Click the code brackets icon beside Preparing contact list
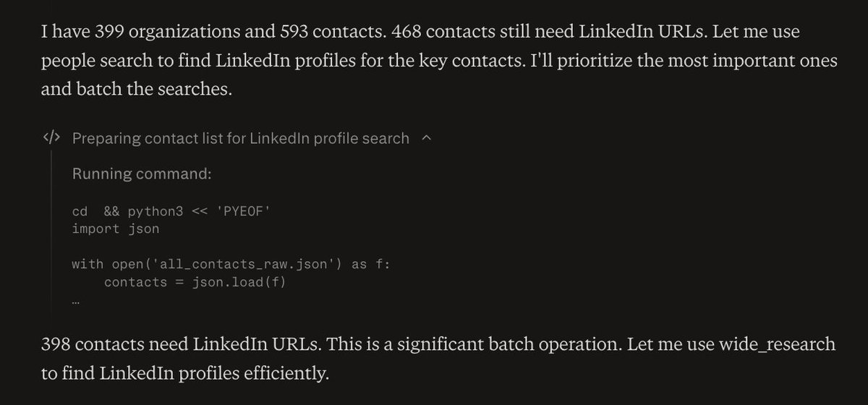868x405 pixels. pyautogui.click(x=51, y=138)
